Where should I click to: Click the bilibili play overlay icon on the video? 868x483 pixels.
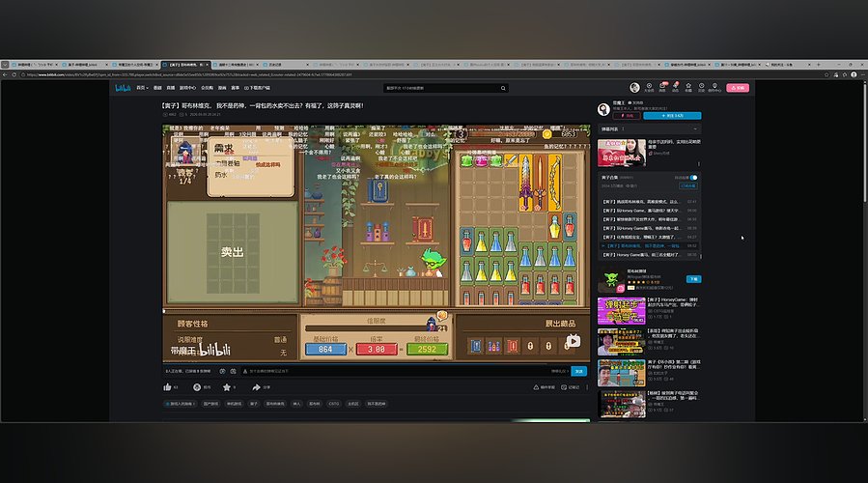[x=573, y=341]
